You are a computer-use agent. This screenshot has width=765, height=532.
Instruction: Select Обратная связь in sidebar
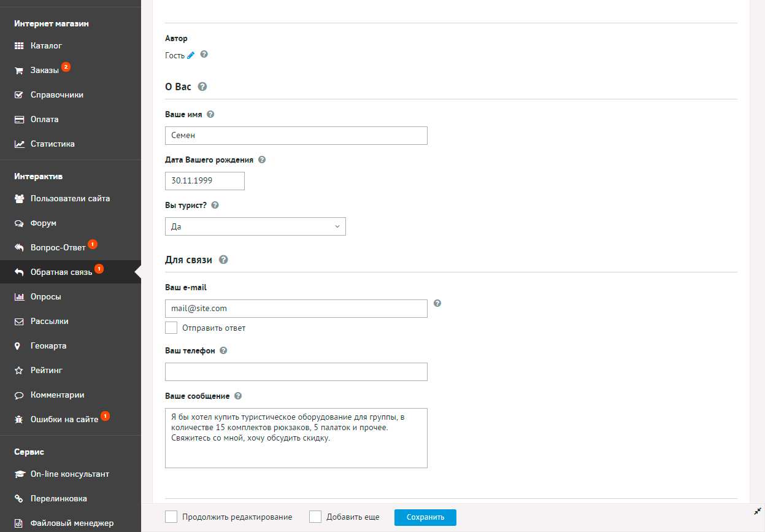[71, 272]
